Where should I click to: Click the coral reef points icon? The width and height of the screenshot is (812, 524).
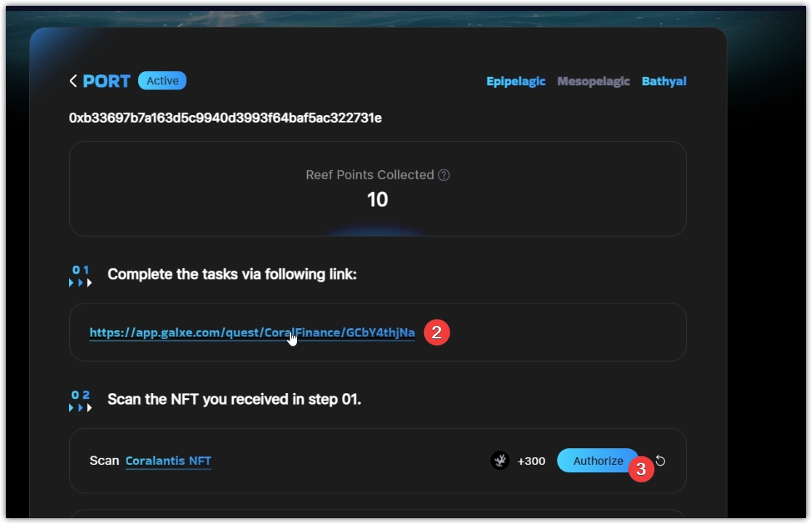click(x=500, y=461)
